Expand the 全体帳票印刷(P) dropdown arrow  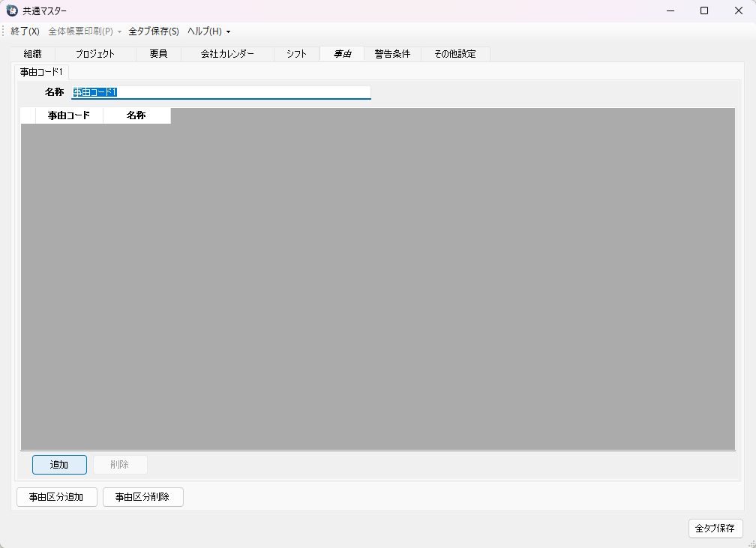pyautogui.click(x=119, y=31)
